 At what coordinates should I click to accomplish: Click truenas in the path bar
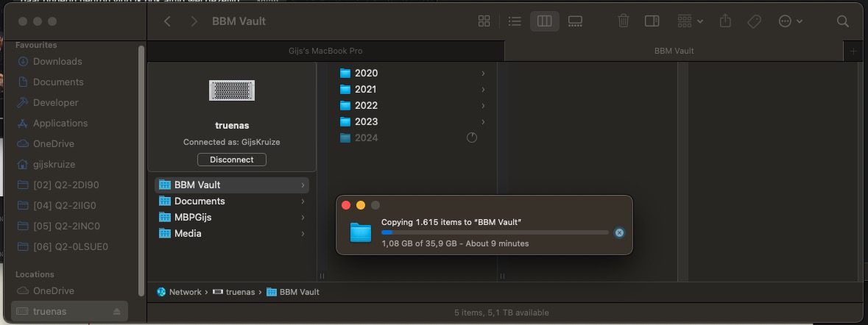pyautogui.click(x=234, y=292)
